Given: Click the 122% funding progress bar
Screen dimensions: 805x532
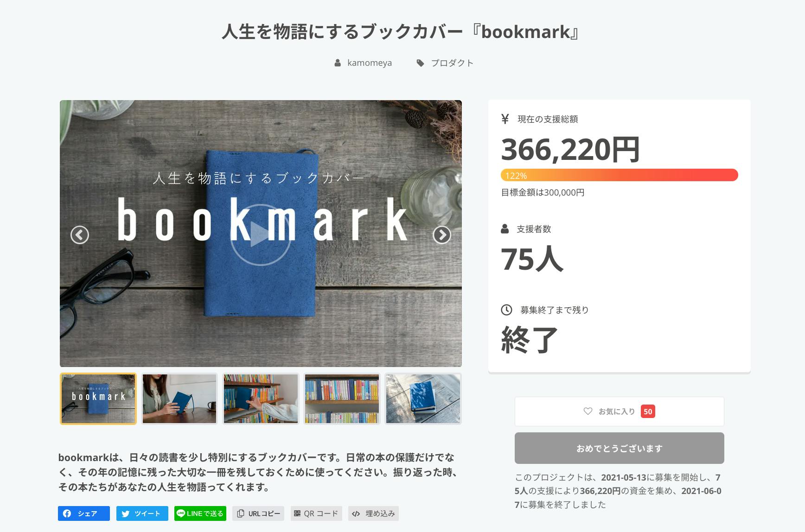Looking at the screenshot, I should point(619,175).
